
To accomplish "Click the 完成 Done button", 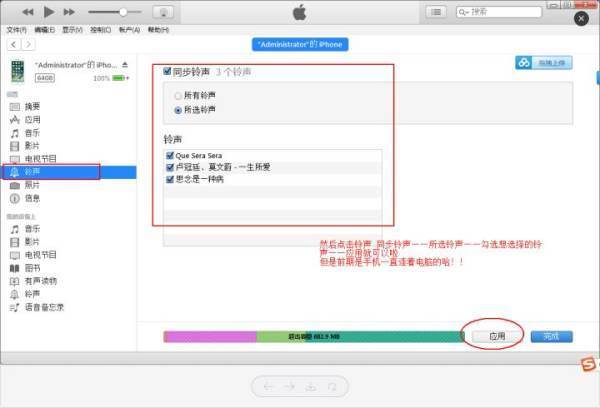I will coord(551,336).
